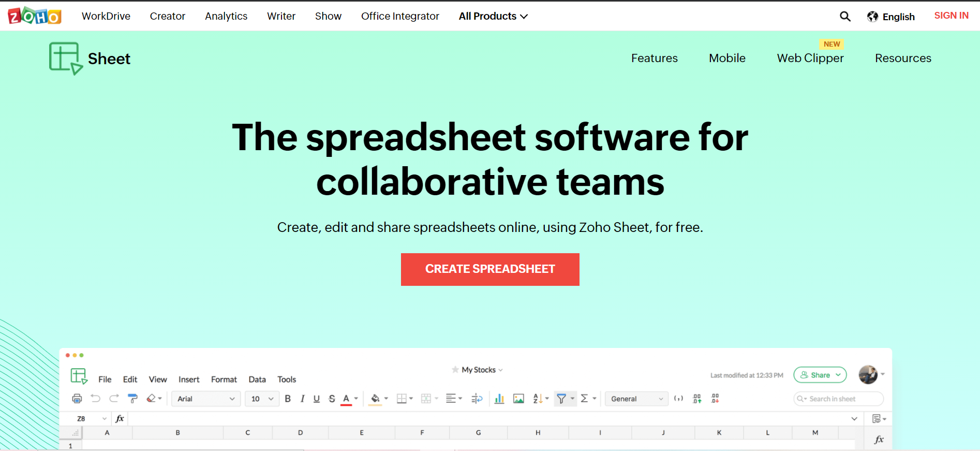The height and width of the screenshot is (451, 980).
Task: Open the Features link
Action: click(654, 58)
